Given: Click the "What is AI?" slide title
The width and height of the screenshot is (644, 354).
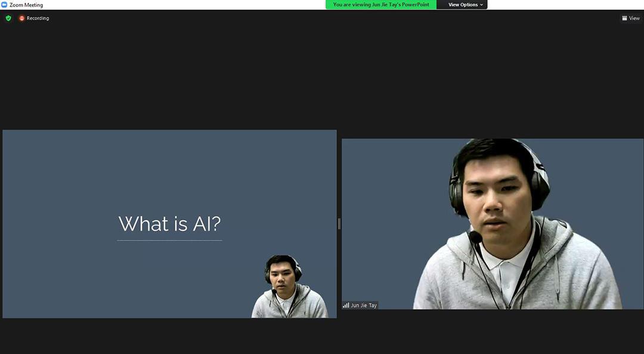Looking at the screenshot, I should click(169, 224).
